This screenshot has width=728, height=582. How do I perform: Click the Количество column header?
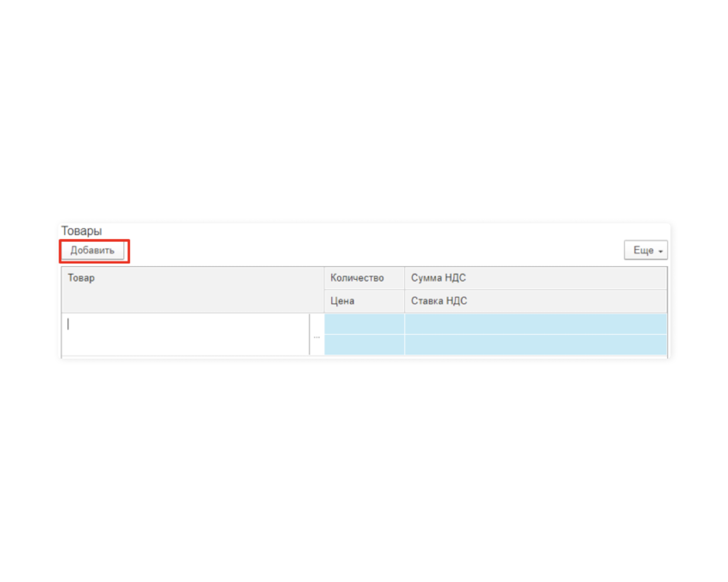point(364,278)
